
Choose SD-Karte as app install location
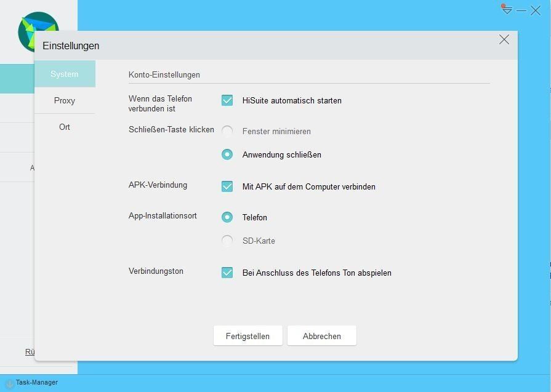click(227, 241)
